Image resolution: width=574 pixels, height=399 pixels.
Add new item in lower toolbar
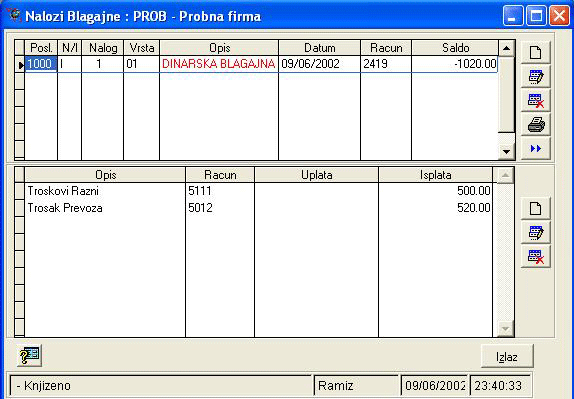[536, 209]
